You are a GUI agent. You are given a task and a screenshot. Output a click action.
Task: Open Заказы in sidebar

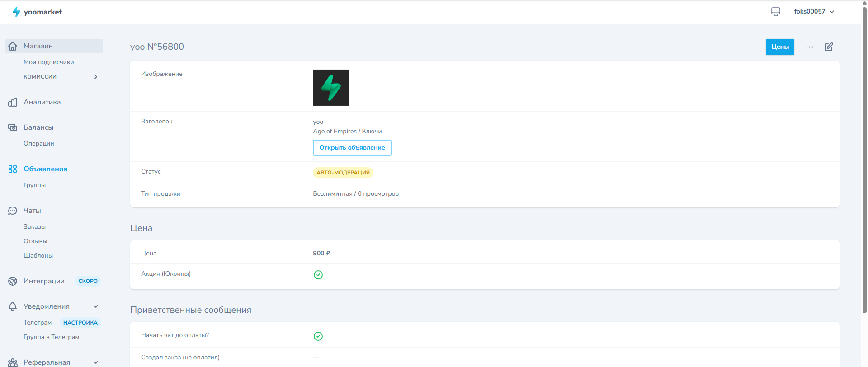coord(34,227)
